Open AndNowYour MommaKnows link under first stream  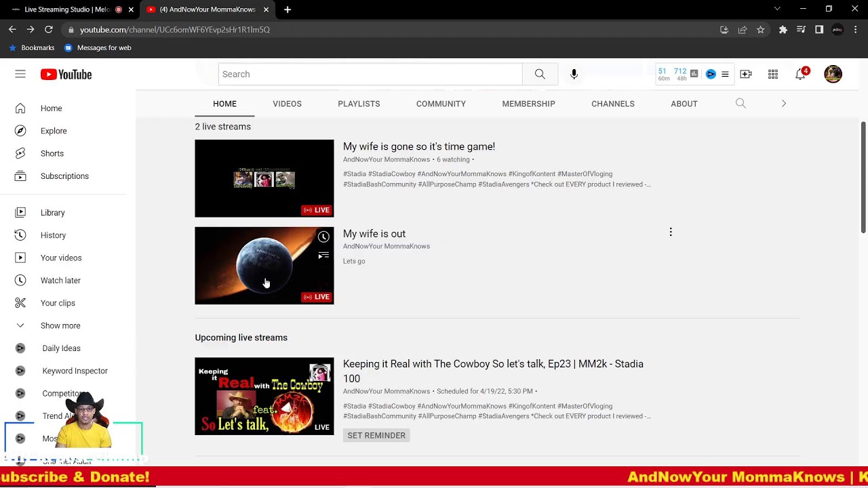[387, 159]
